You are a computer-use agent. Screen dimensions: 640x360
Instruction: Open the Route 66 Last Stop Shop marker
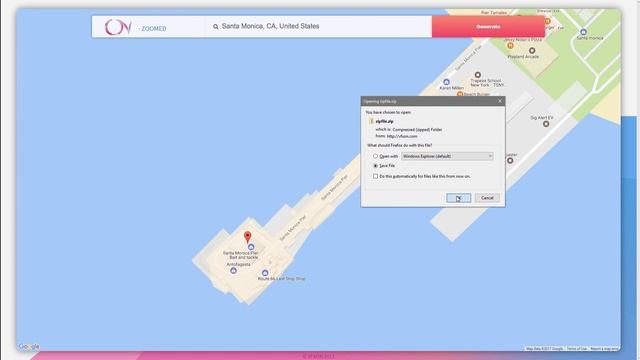click(x=265, y=273)
